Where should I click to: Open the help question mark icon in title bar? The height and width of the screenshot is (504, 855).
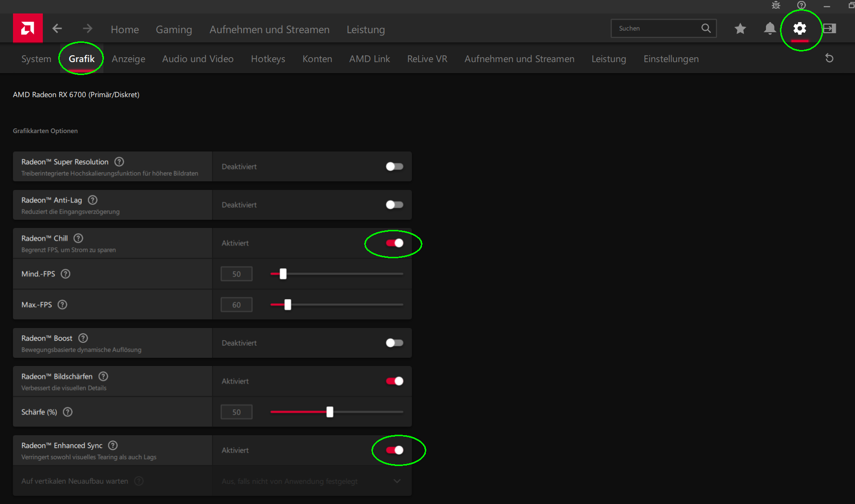click(x=801, y=5)
